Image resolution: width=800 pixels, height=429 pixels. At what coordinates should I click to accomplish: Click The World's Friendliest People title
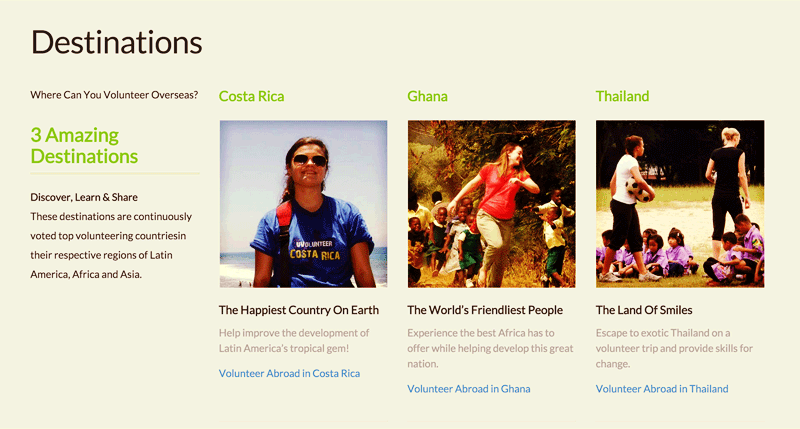[x=485, y=310]
